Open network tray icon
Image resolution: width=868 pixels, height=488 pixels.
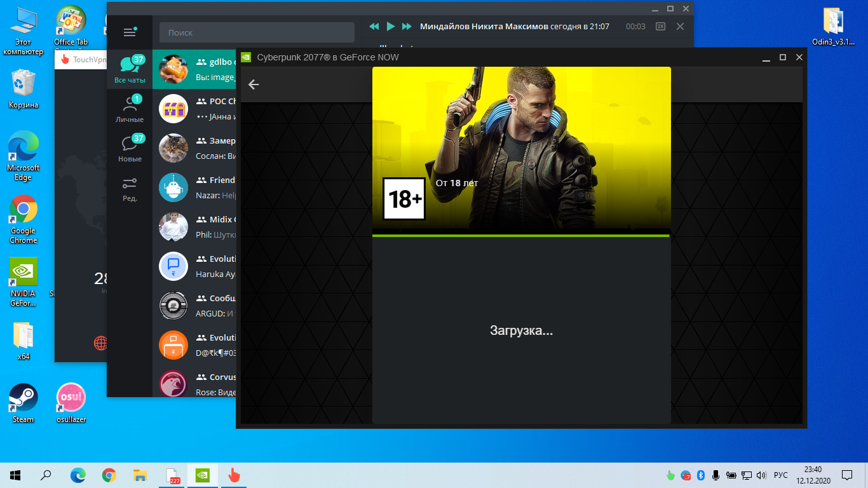(x=747, y=475)
